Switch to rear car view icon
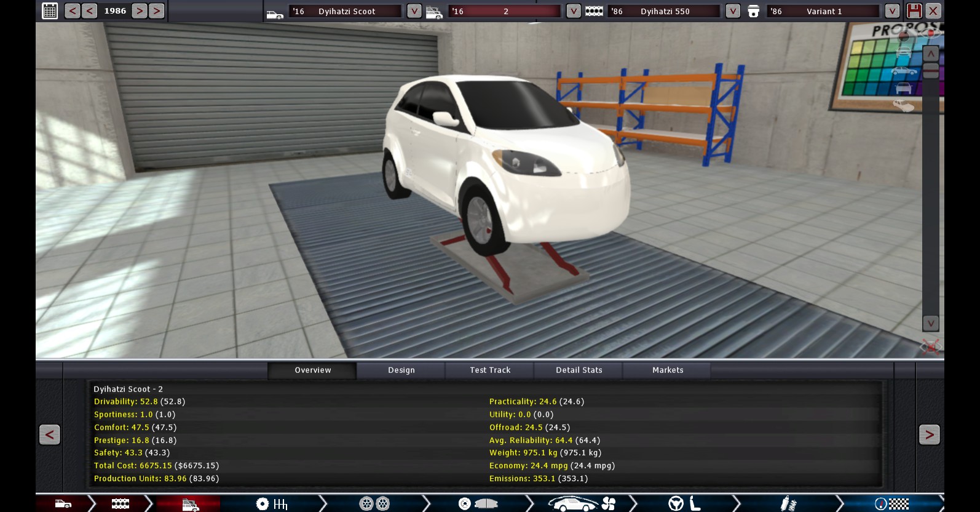 tap(904, 88)
